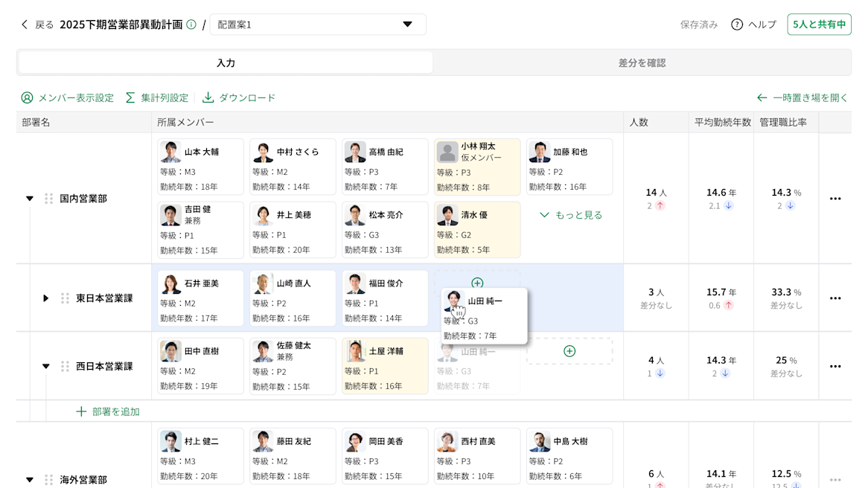
Task: Click the 5人と共有中 sharing button
Action: [819, 23]
